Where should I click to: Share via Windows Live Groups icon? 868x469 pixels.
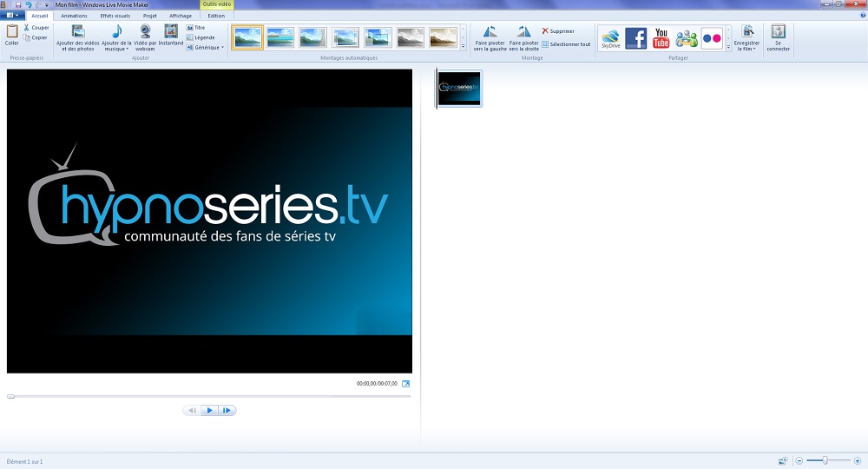pos(687,38)
